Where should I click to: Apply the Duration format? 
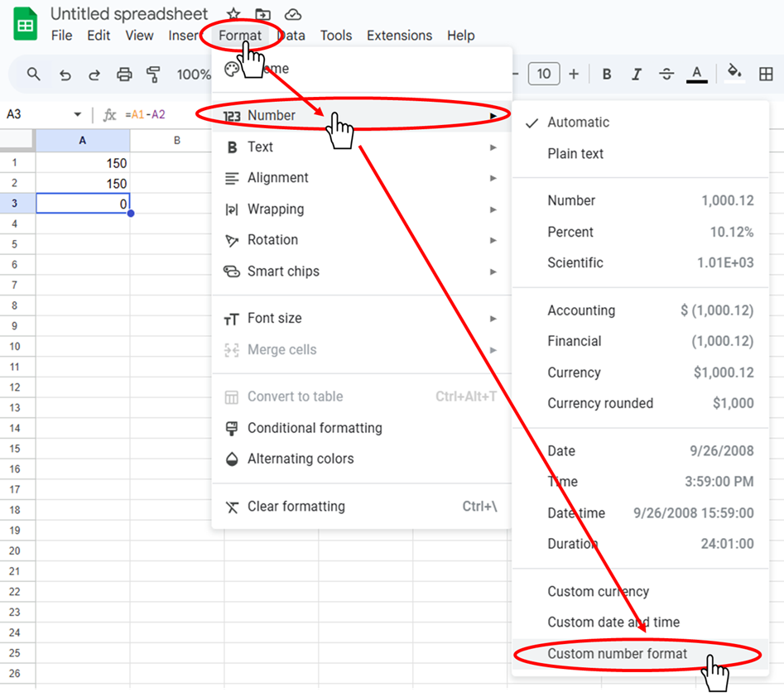tap(641, 544)
